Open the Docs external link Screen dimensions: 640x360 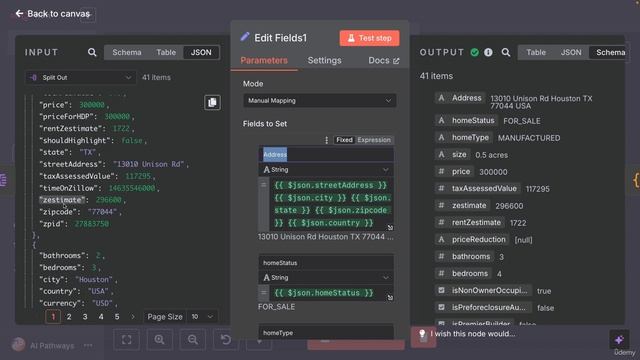tap(384, 60)
